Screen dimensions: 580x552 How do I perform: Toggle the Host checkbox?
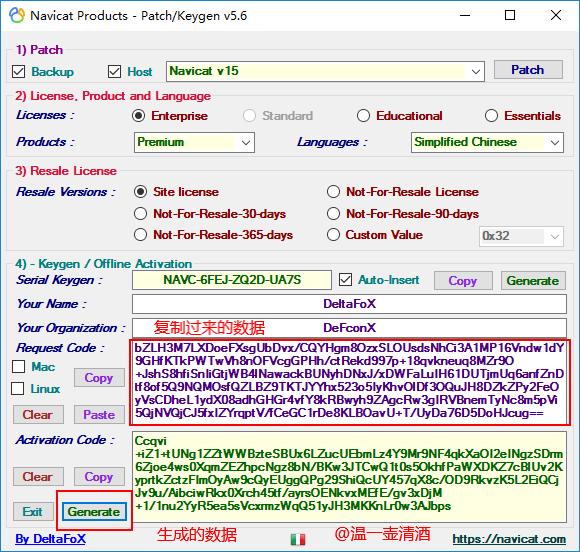click(x=114, y=71)
